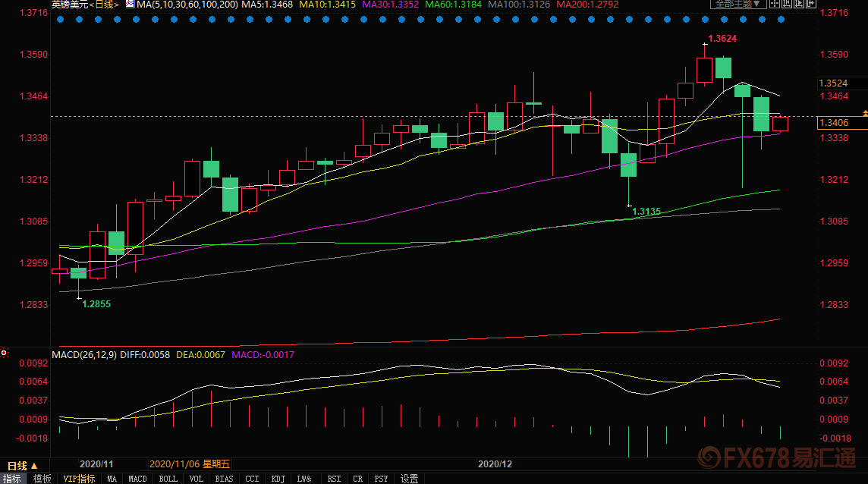Expand the 日线 period selector
868x484 pixels.
[22, 466]
